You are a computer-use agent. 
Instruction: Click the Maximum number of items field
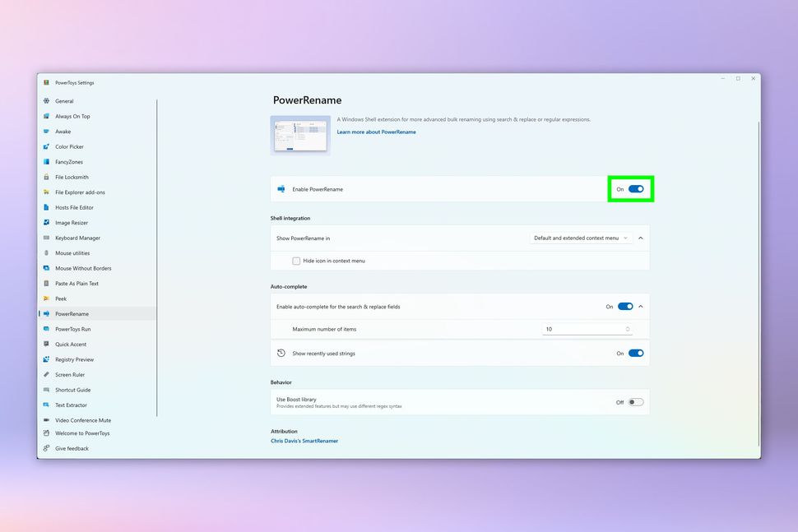click(576, 328)
